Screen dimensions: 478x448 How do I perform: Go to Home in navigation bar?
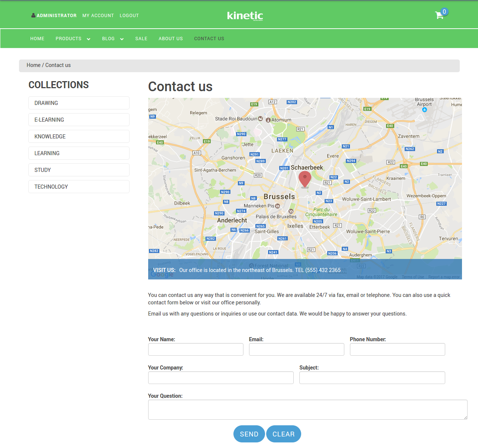[37, 39]
